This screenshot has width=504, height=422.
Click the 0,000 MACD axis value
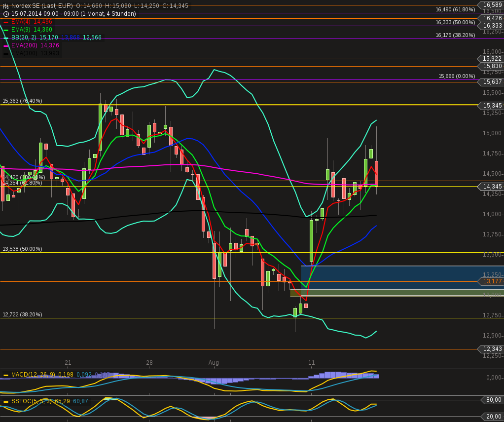click(x=494, y=377)
